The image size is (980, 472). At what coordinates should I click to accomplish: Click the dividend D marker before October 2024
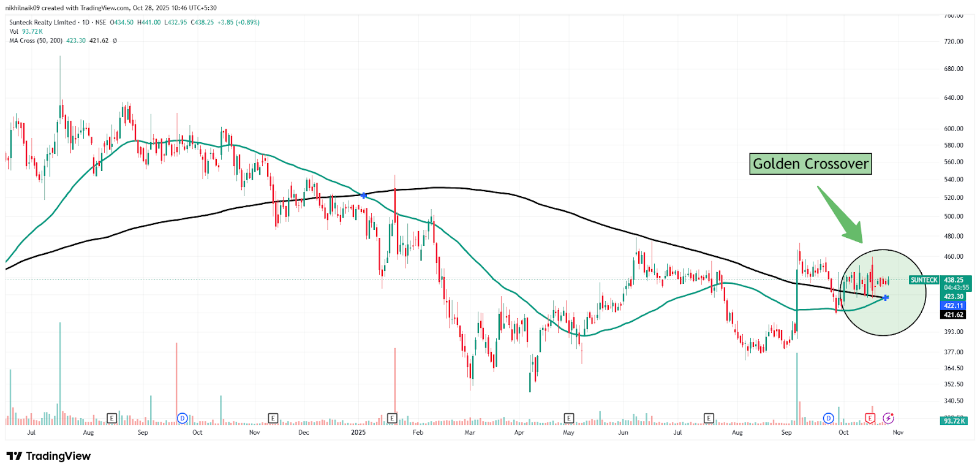tap(182, 418)
